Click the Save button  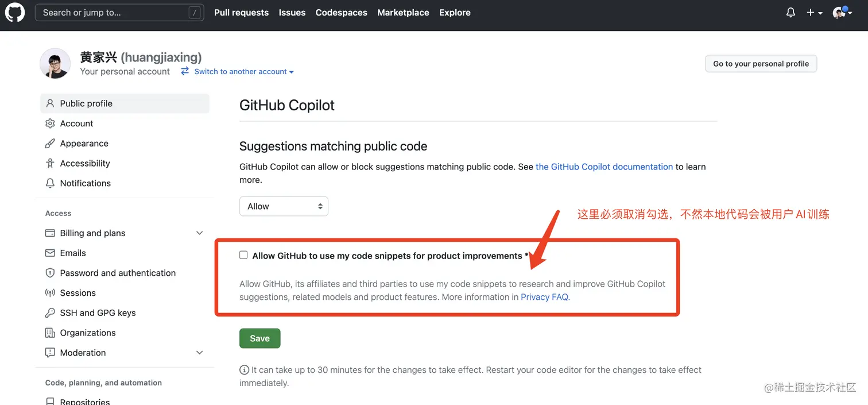tap(259, 338)
